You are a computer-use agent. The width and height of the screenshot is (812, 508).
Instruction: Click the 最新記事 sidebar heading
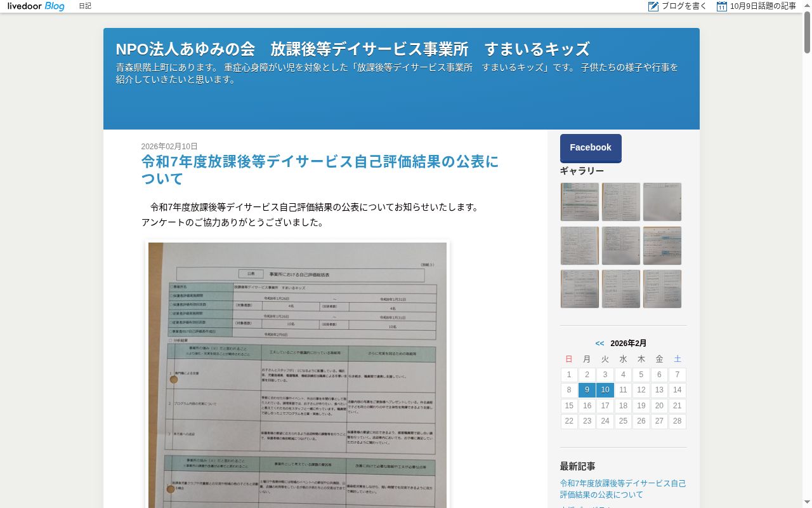pos(577,466)
